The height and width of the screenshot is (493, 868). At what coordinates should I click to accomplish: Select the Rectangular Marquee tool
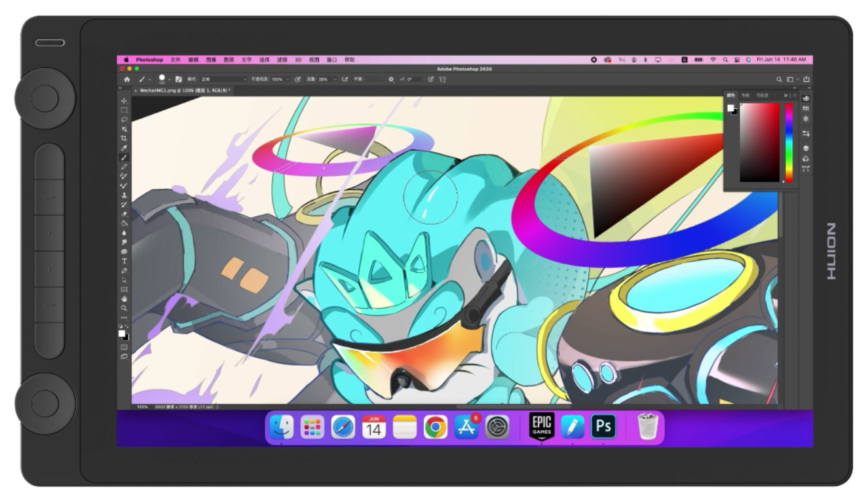124,110
